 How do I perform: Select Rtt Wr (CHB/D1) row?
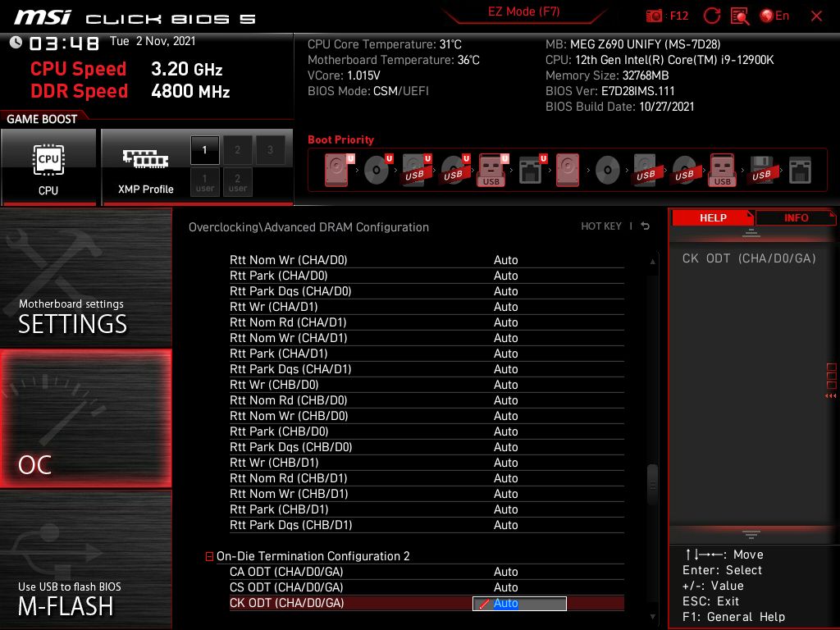coord(427,463)
